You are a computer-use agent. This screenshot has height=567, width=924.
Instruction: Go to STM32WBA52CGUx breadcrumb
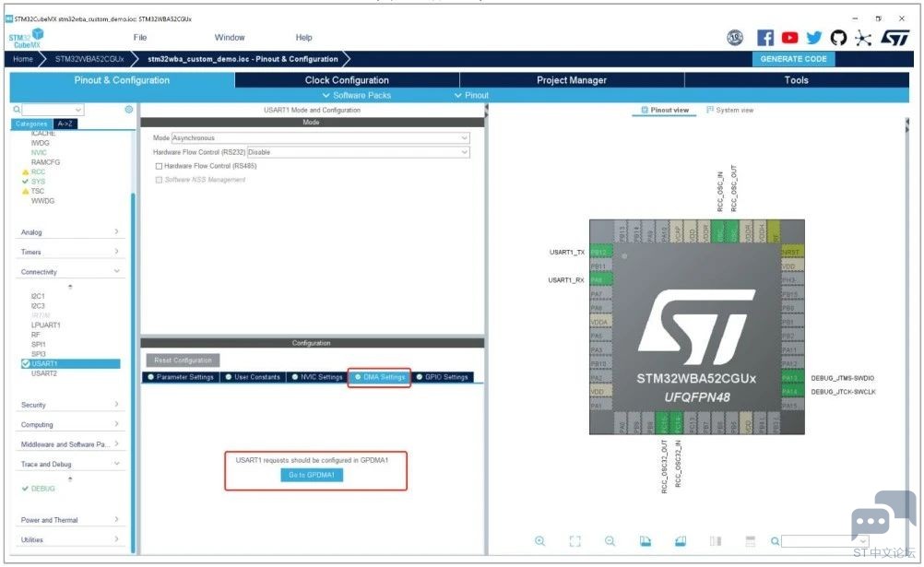(x=89, y=59)
